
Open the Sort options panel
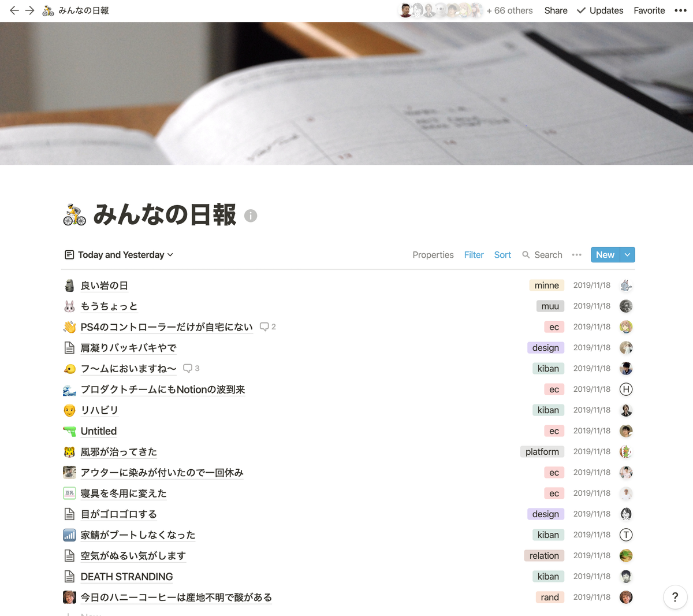pyautogui.click(x=502, y=255)
